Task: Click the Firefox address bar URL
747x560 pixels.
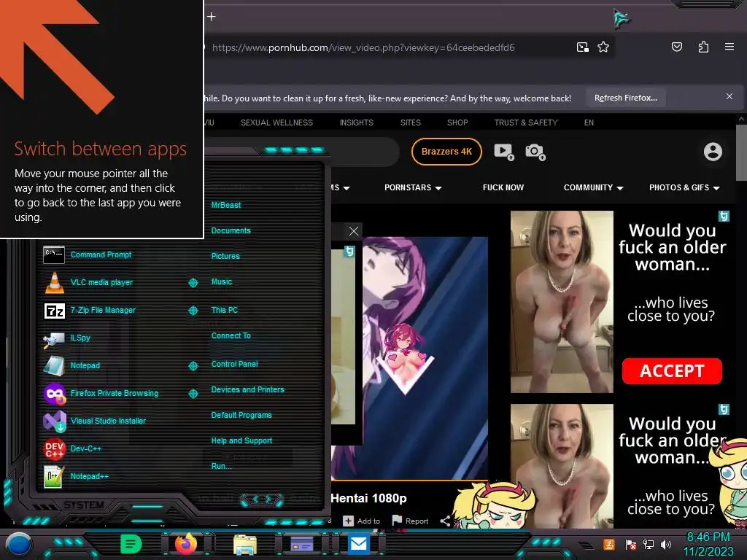Action: pyautogui.click(x=363, y=47)
